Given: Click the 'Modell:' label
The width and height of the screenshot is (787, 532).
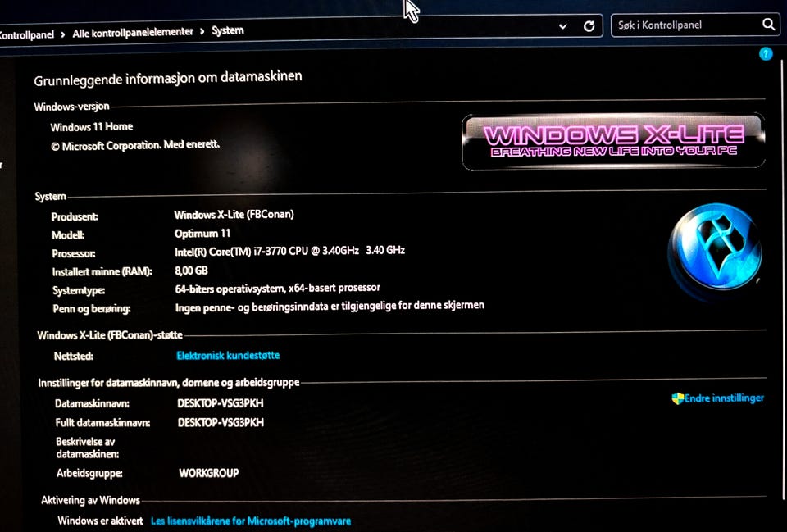Looking at the screenshot, I should point(68,235).
